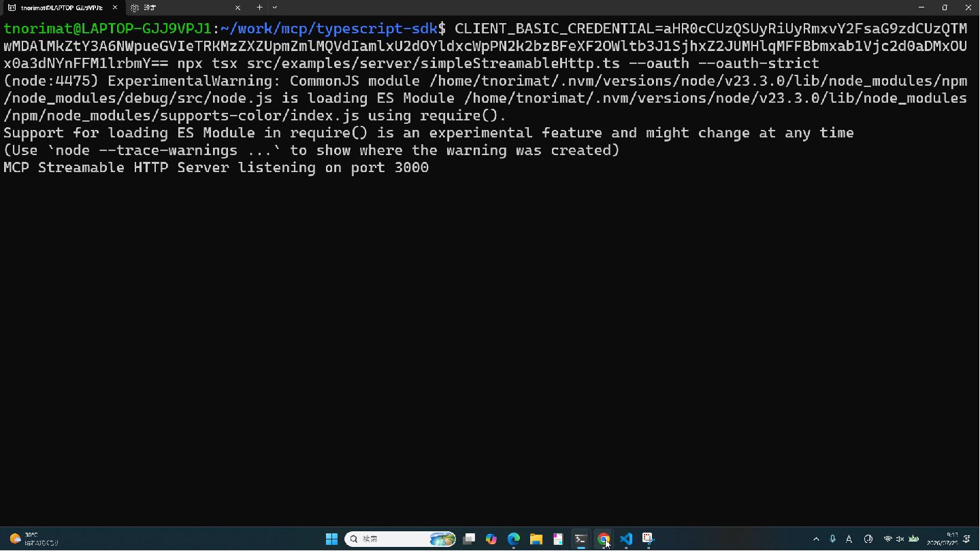Screen dimensions: 980x551
Task: Click 'ExperimentalWarning:' in terminal output
Action: coord(195,81)
